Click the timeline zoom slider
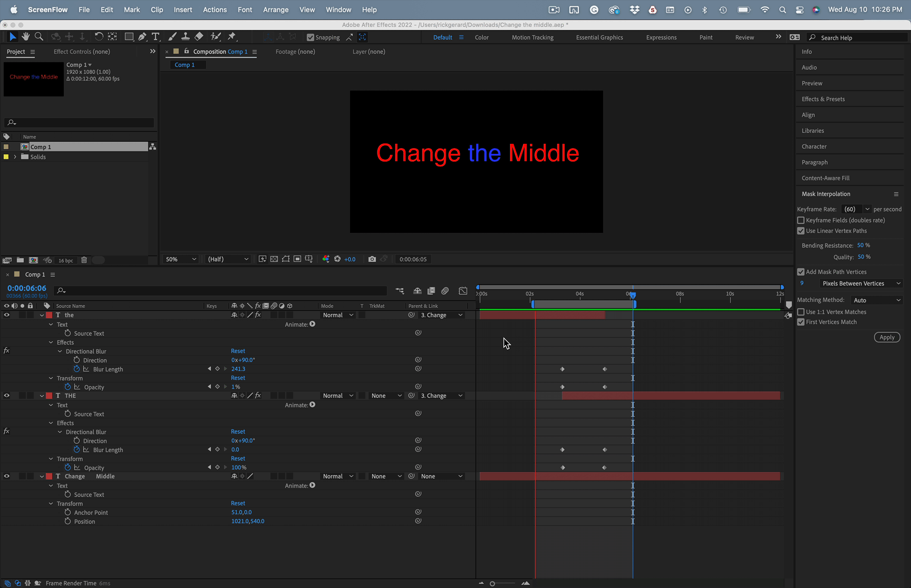The width and height of the screenshot is (911, 588). 503,583
